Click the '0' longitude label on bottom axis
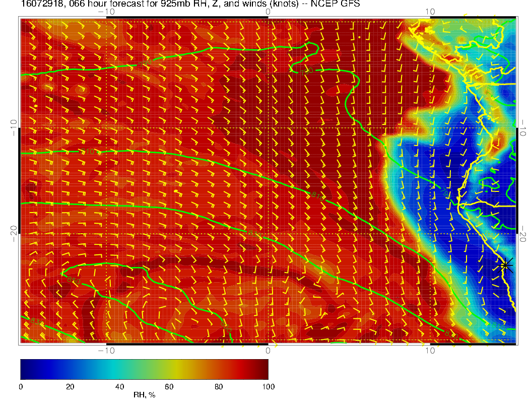The image size is (532, 411). click(x=268, y=351)
